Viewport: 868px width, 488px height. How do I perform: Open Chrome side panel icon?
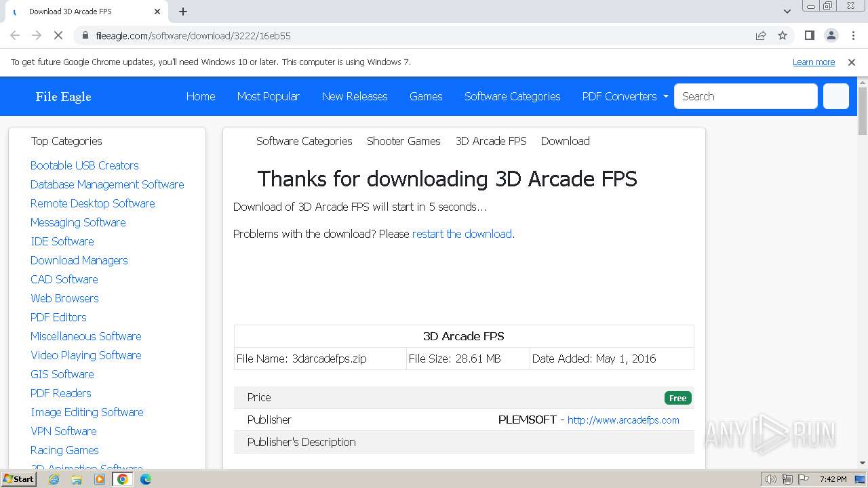point(809,35)
